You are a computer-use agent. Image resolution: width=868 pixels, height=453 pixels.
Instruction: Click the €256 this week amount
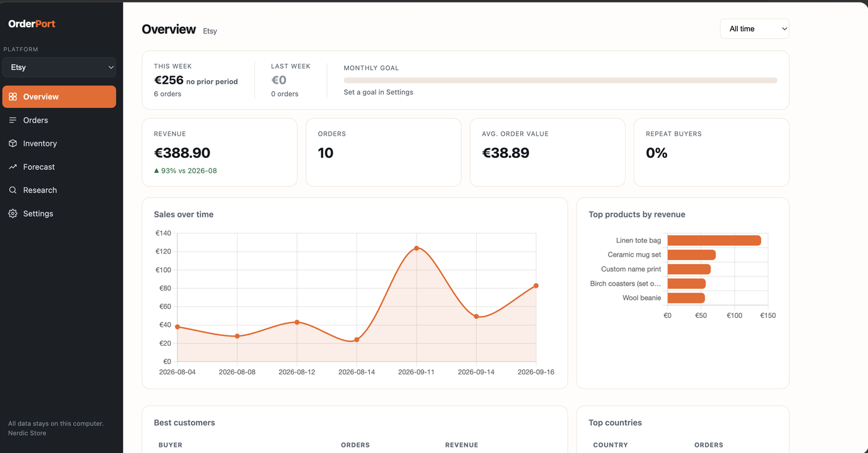[169, 80]
